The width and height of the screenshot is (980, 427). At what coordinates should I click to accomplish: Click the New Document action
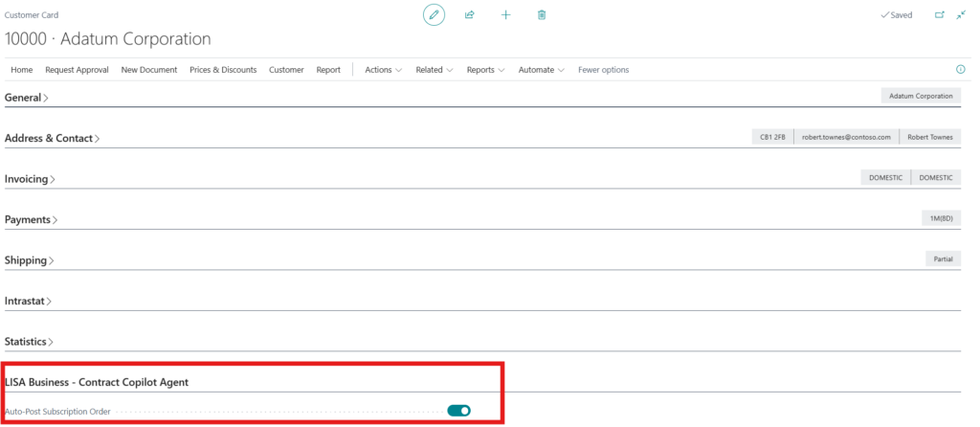(x=148, y=70)
